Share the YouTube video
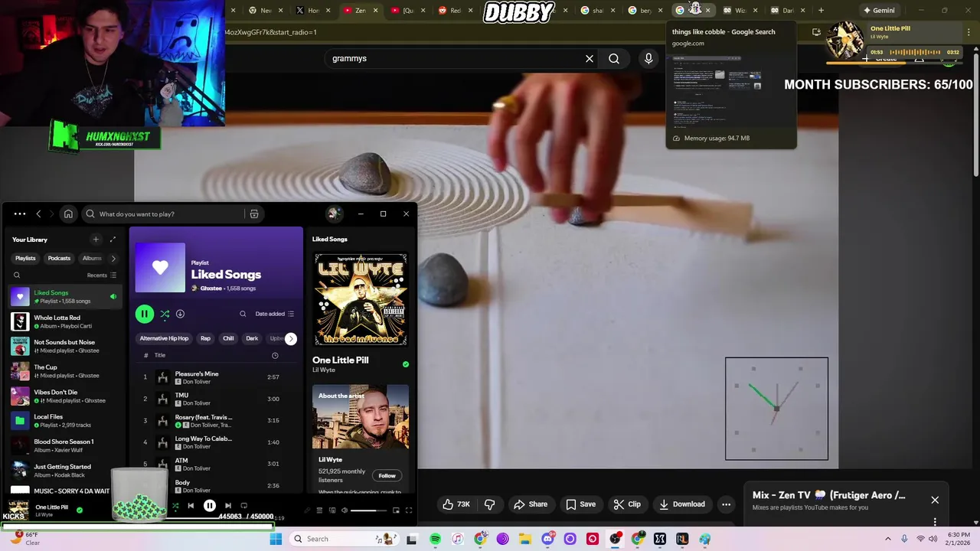 pos(531,504)
